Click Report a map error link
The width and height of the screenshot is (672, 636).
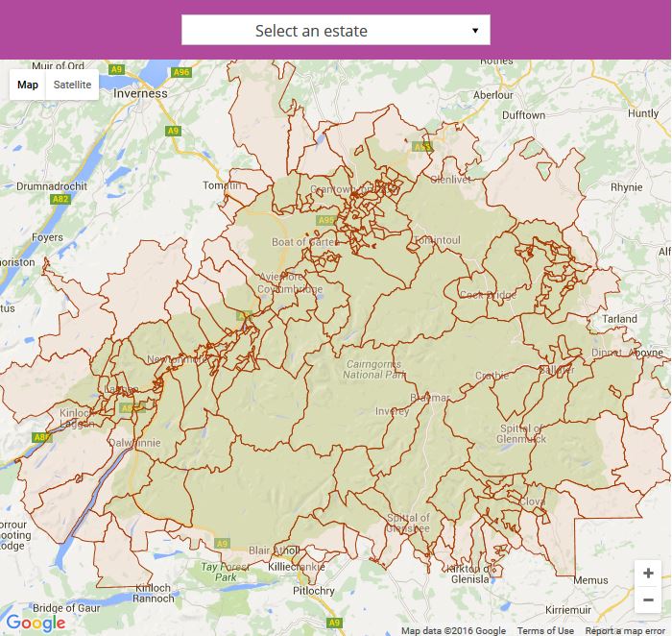(x=625, y=630)
